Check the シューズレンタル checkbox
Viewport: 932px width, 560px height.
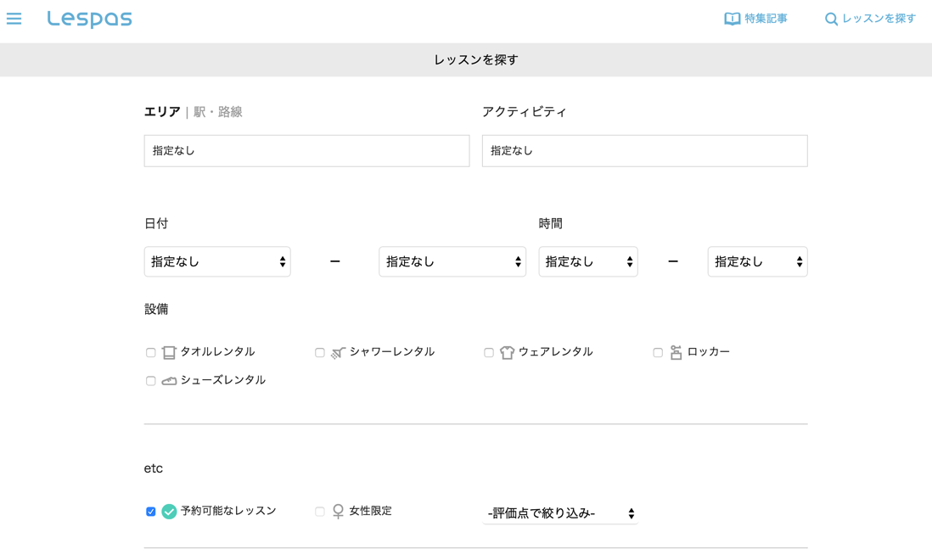click(x=151, y=381)
